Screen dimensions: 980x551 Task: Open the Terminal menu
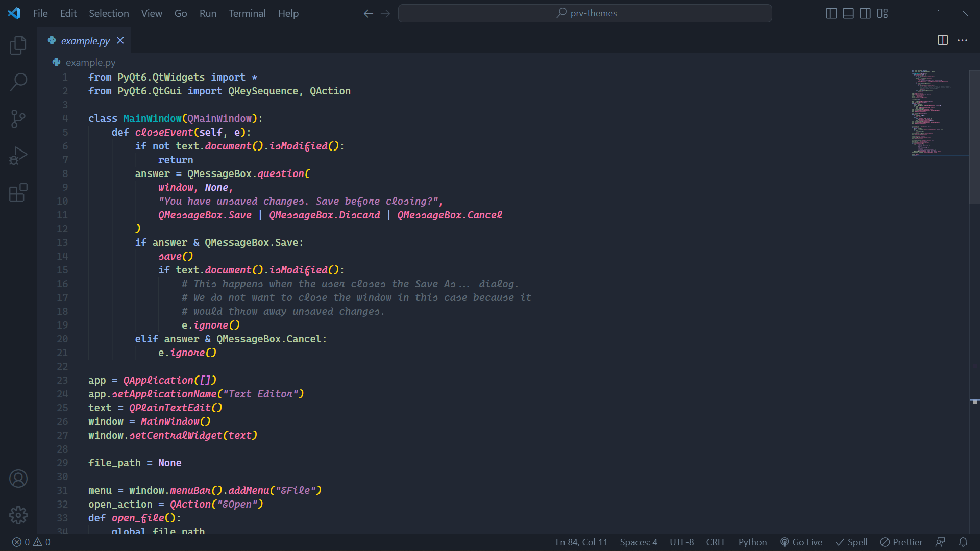pos(247,13)
